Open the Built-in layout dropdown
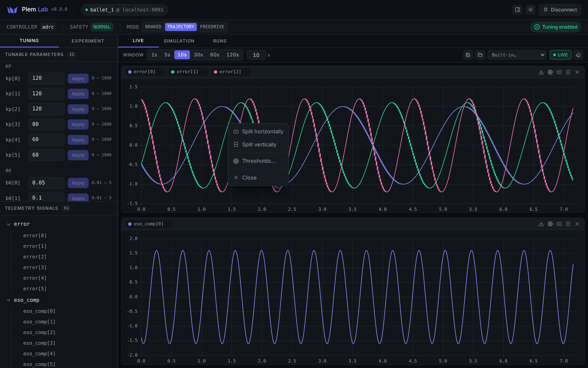The image size is (588, 368). 517,55
